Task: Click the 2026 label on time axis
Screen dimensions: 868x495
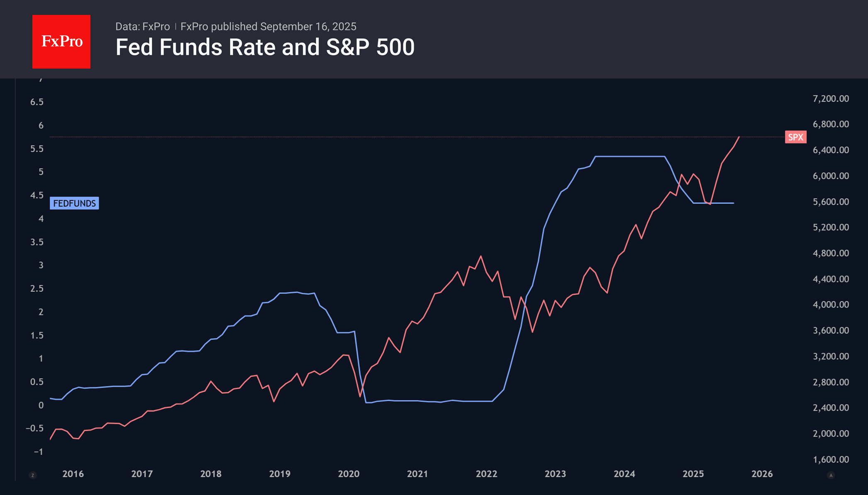Action: (762, 474)
